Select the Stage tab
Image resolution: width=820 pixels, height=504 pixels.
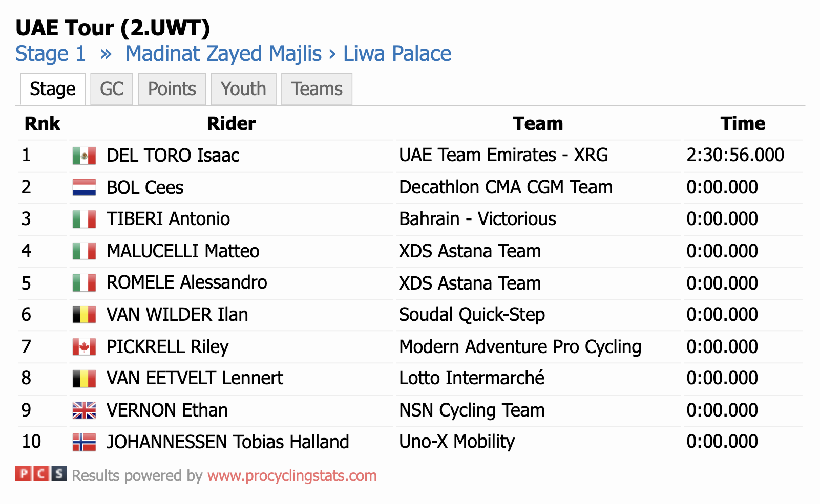tap(53, 89)
